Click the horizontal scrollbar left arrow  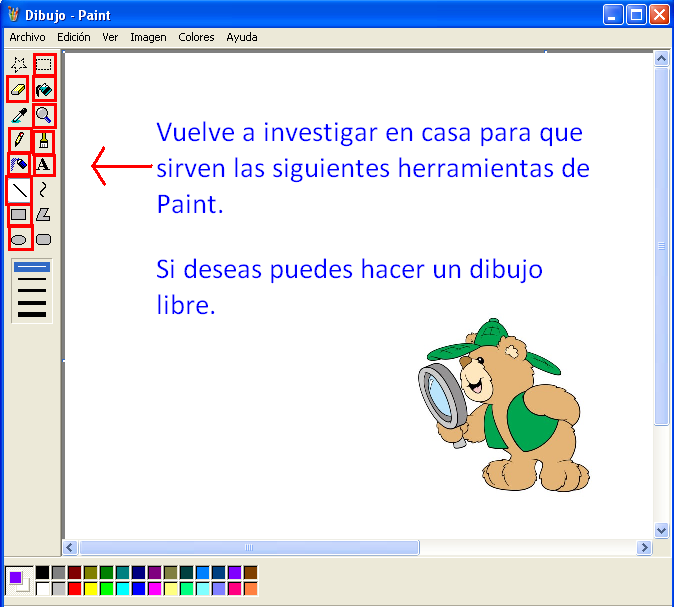[x=70, y=548]
